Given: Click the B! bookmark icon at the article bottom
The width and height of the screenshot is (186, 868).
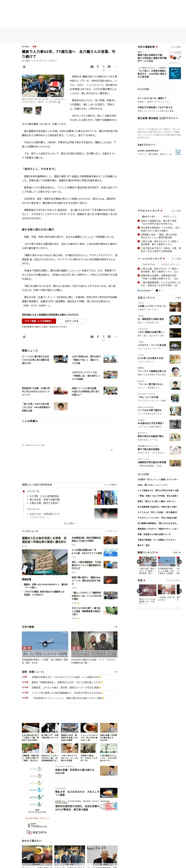Looking at the screenshot, I should coord(109,336).
